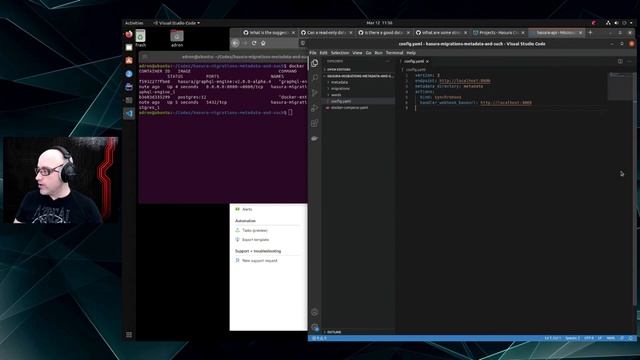Click Activities in the top bar
This screenshot has height=360, width=640.
[134, 23]
